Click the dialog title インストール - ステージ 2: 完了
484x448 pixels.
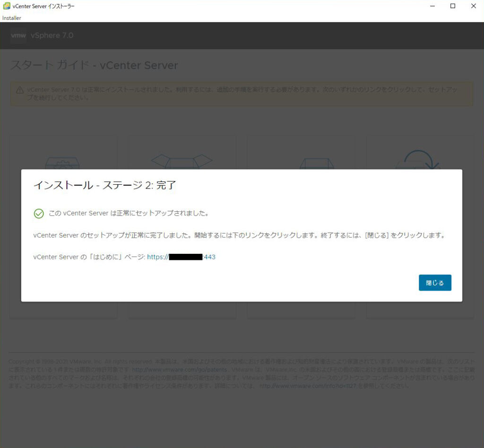pos(104,185)
